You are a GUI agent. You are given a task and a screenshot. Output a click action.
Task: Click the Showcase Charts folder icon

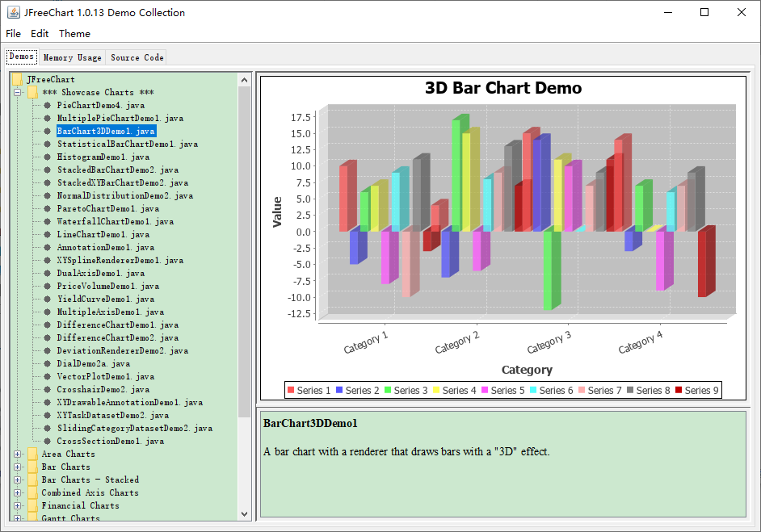[x=32, y=92]
